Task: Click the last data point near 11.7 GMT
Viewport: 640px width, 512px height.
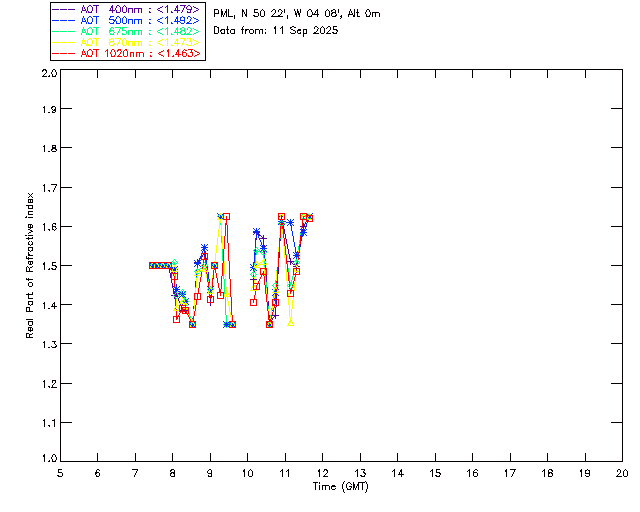Action: pos(310,218)
